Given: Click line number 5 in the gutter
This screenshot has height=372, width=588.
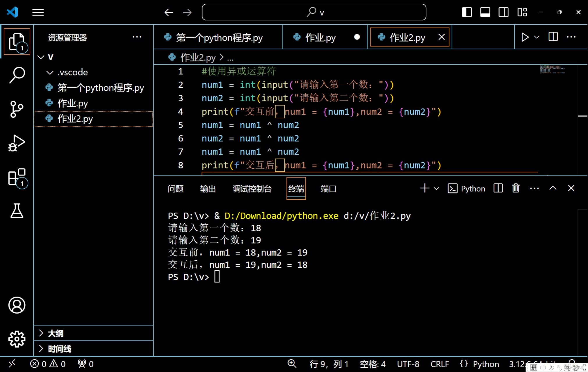Looking at the screenshot, I should 181,125.
